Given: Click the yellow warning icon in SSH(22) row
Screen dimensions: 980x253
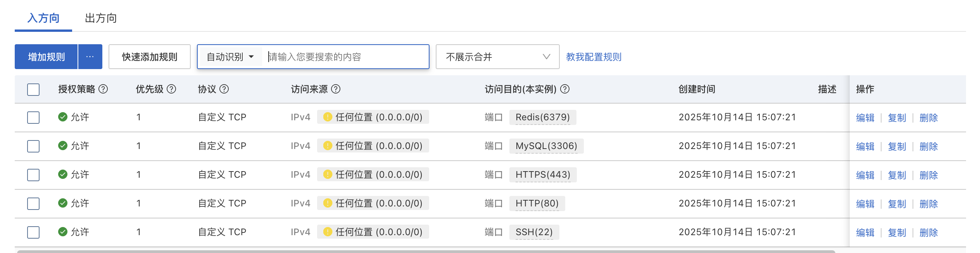Looking at the screenshot, I should tap(328, 232).
